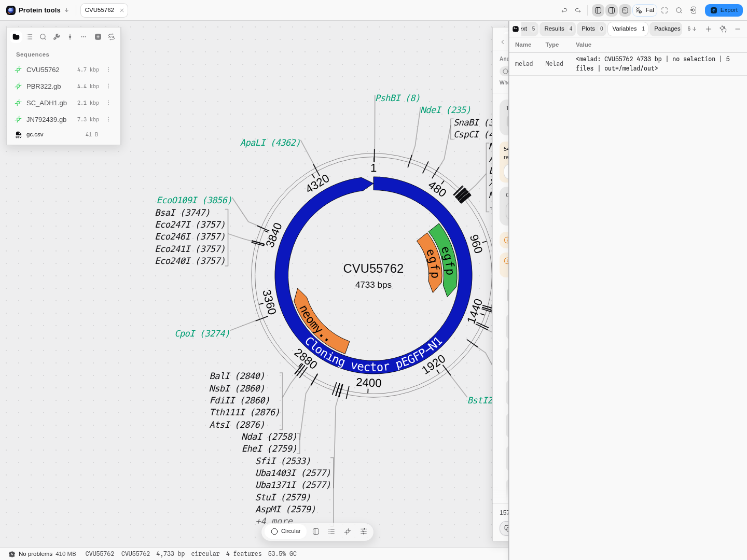Add a new item with plus square icon
Screen dimensions: 747x560
(x=98, y=37)
